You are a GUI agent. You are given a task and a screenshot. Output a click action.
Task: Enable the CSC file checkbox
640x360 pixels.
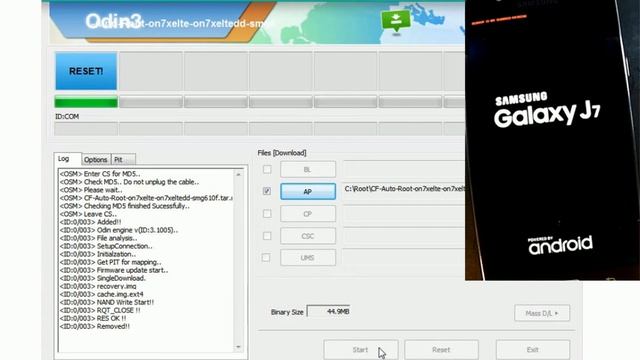pos(267,236)
